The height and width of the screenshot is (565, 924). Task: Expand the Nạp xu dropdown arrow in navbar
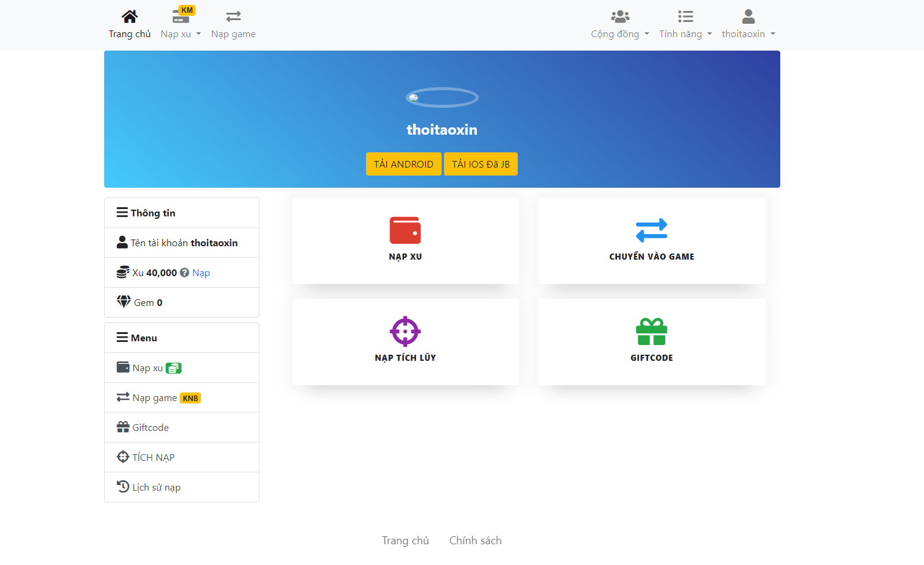tap(199, 34)
